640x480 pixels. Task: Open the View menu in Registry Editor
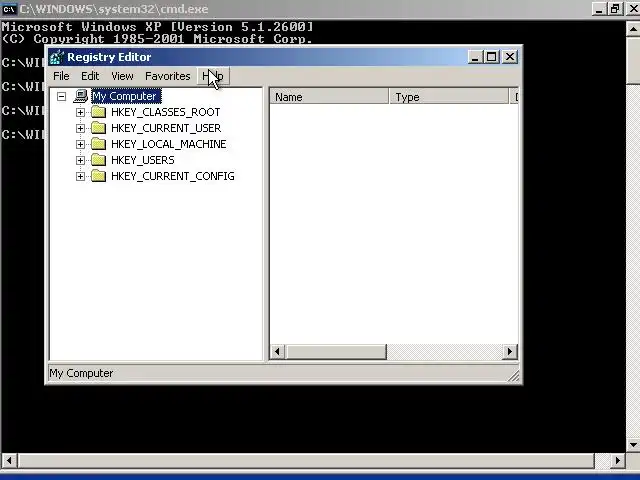122,76
